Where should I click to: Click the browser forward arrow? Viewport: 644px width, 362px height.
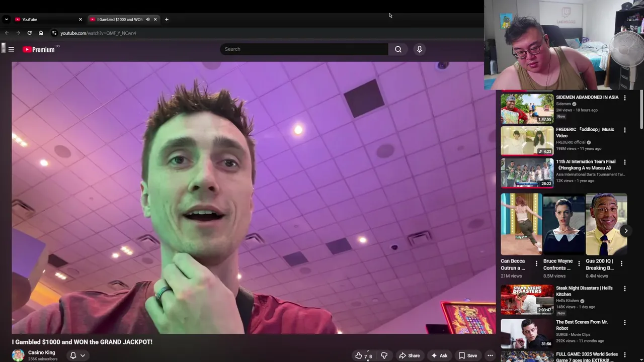[x=18, y=33]
